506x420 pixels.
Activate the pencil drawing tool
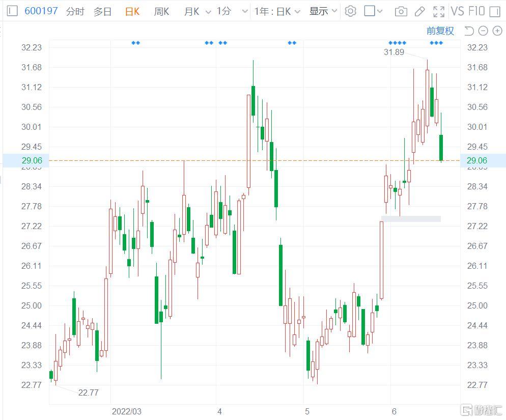[x=419, y=12]
